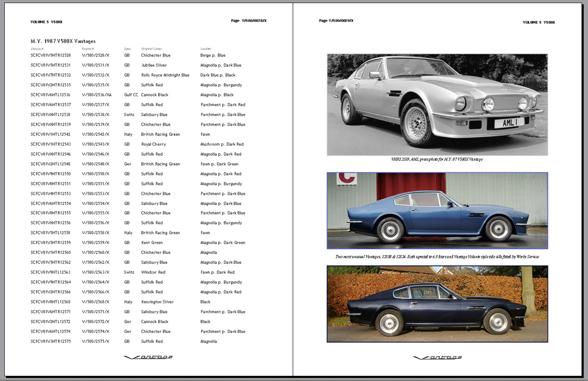Click the Vantage logo on right page

click(x=437, y=358)
